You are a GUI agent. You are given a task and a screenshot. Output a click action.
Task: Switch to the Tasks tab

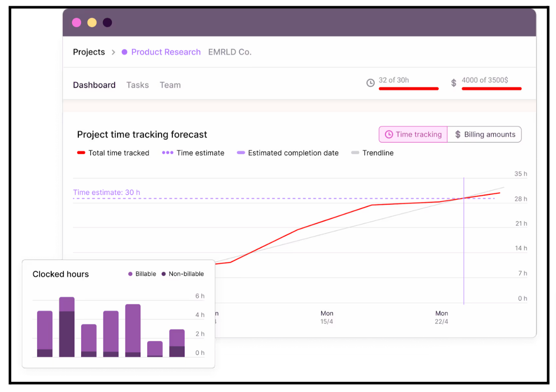pyautogui.click(x=137, y=85)
